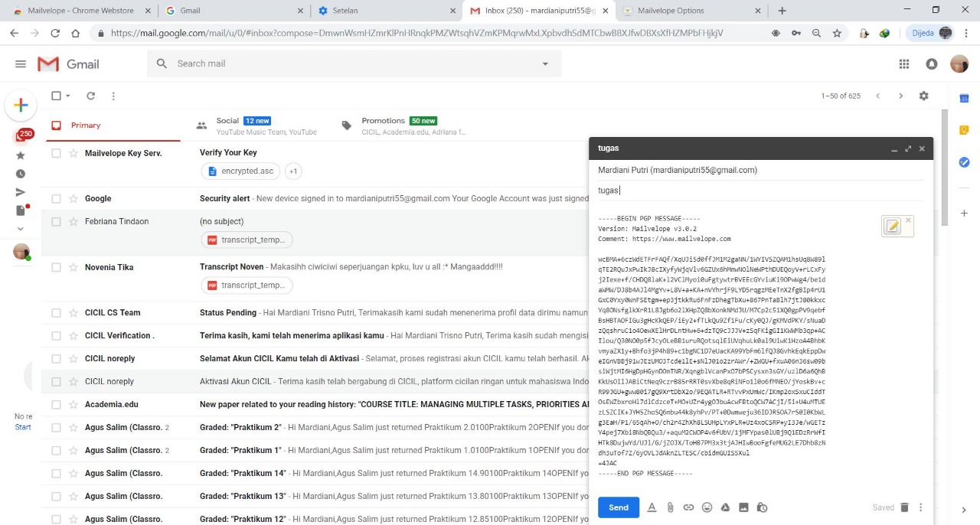Click the compose subject field 'tugas'

(x=761, y=191)
